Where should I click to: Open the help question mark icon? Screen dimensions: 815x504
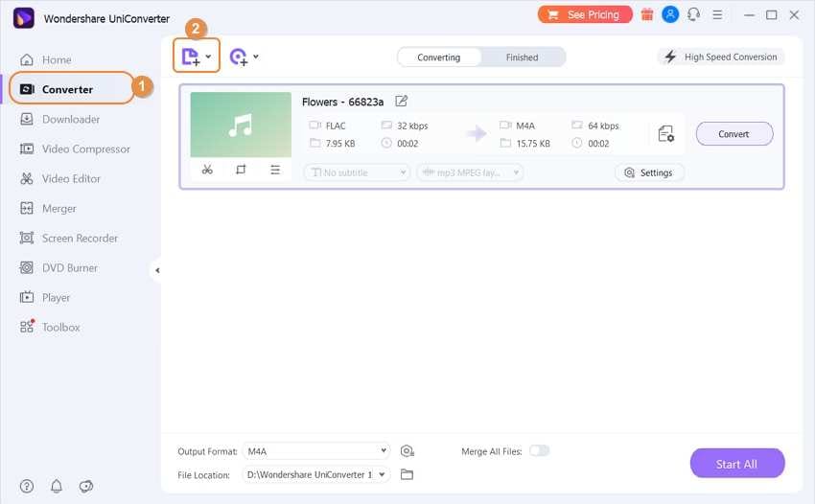(x=27, y=487)
